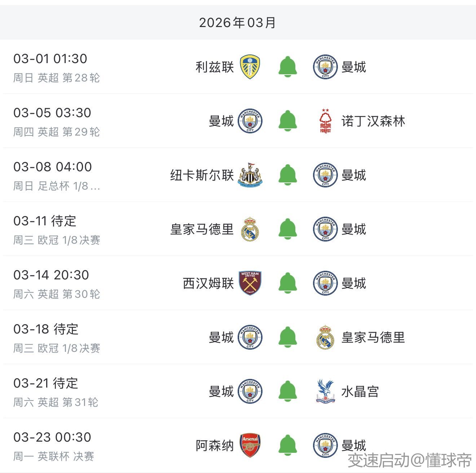Open the 2026年03月 month header

[238, 22]
